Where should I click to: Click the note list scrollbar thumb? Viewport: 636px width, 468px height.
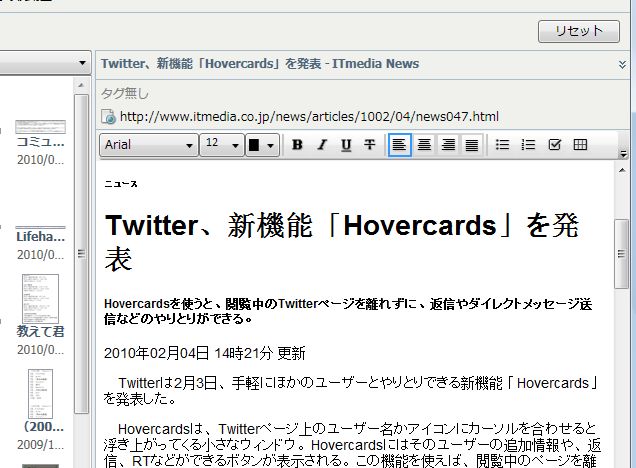coord(81,254)
